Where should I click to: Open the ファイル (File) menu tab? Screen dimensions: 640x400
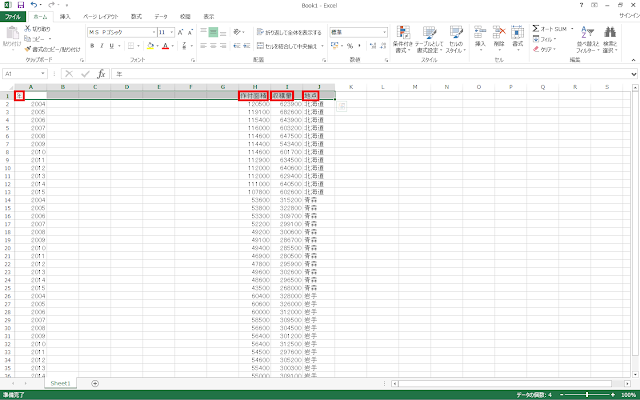point(12,17)
